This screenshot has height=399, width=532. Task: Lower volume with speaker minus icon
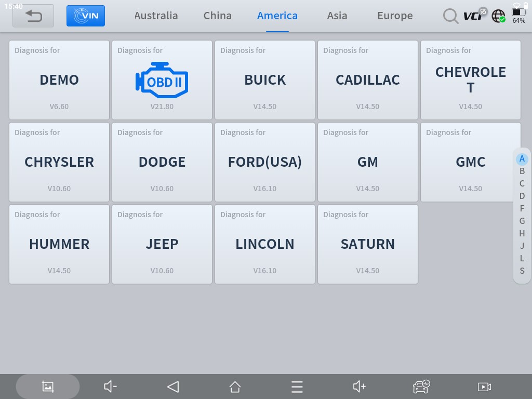pyautogui.click(x=110, y=387)
